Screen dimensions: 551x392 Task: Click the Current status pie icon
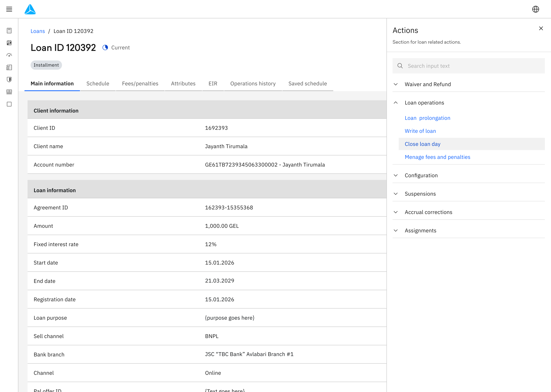(105, 48)
